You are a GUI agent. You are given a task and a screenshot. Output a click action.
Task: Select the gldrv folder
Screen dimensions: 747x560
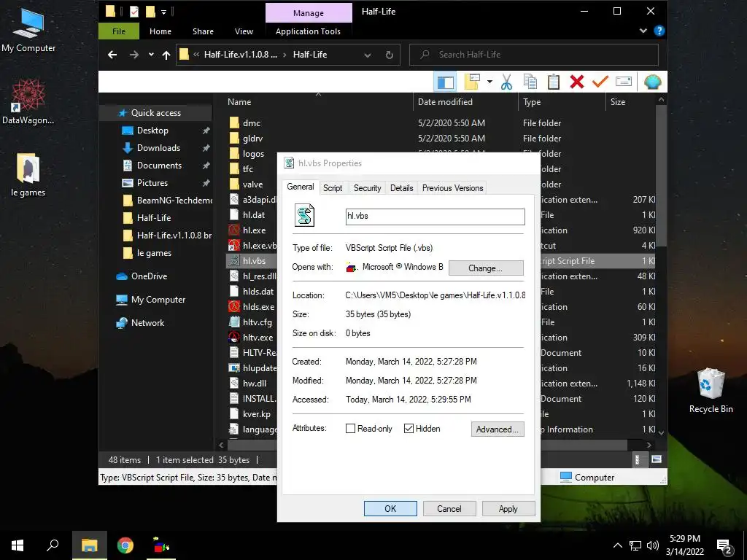click(252, 139)
